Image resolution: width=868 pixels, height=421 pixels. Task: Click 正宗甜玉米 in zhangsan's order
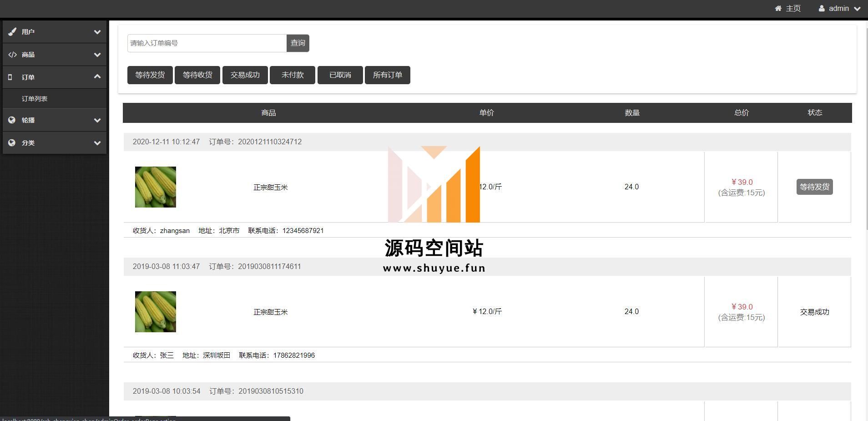(x=271, y=187)
